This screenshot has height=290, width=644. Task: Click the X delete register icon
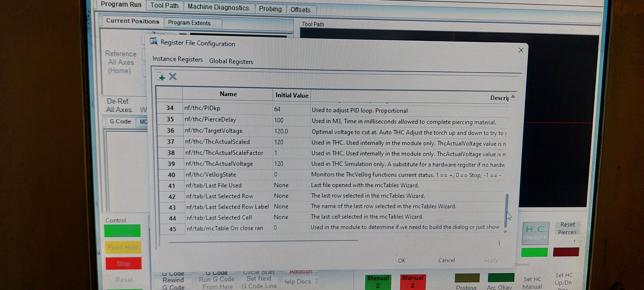pos(173,76)
